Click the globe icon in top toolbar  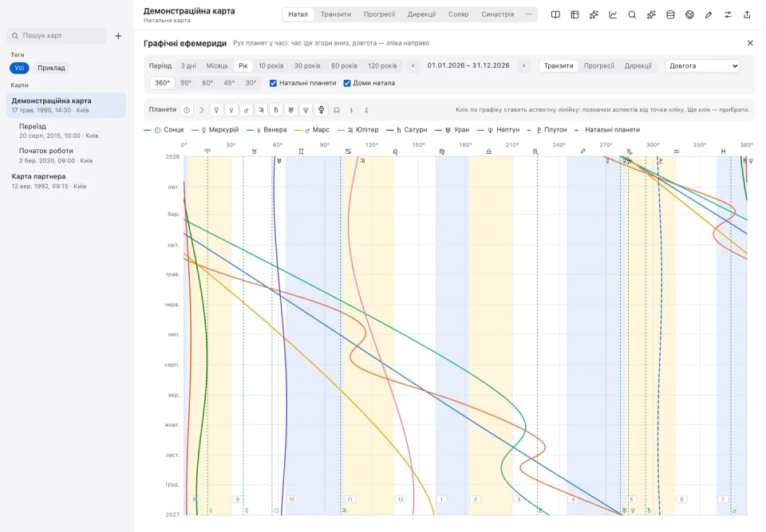point(689,14)
